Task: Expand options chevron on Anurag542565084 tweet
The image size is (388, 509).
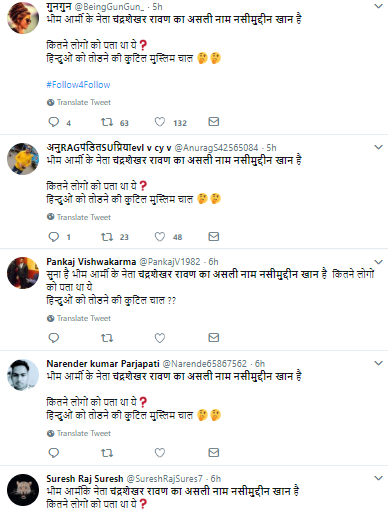Action: [378, 147]
